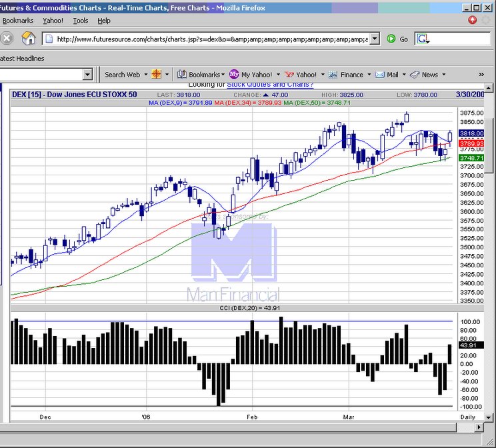Click the Yahoo! Y icon
The height and width of the screenshot is (448, 496).
(x=289, y=75)
